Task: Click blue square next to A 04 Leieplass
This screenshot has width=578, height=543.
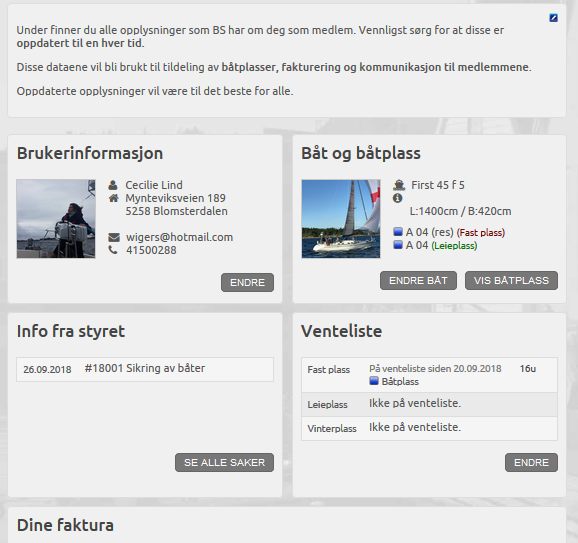Action: (398, 245)
